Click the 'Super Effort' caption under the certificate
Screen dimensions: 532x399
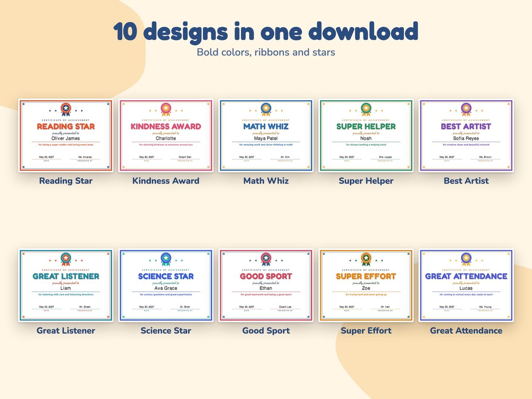(366, 331)
